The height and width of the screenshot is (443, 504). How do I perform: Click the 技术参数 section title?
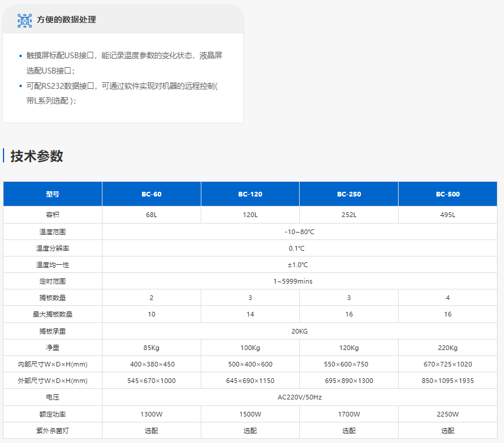point(37,156)
